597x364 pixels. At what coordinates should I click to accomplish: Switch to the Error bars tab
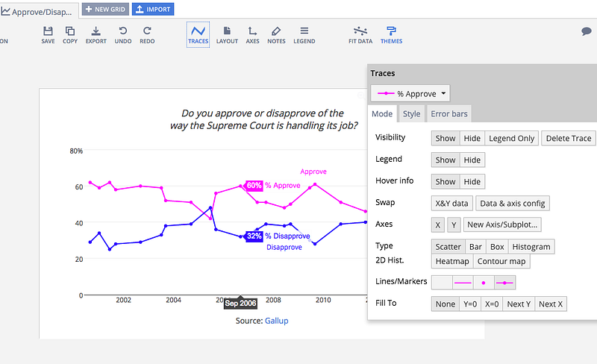click(x=449, y=114)
